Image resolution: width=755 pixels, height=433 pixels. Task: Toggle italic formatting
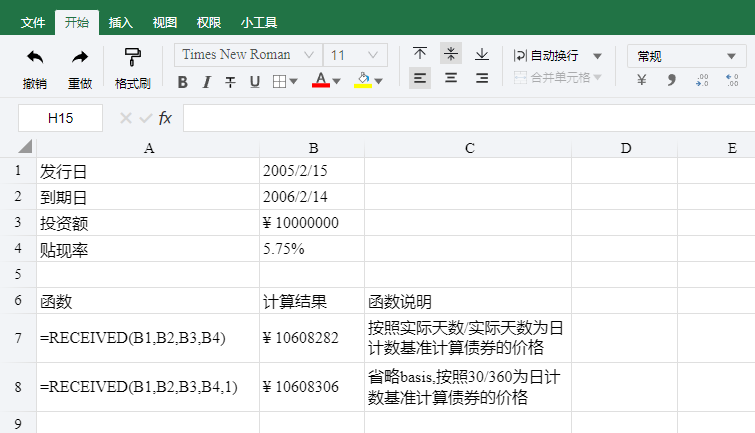pyautogui.click(x=207, y=82)
